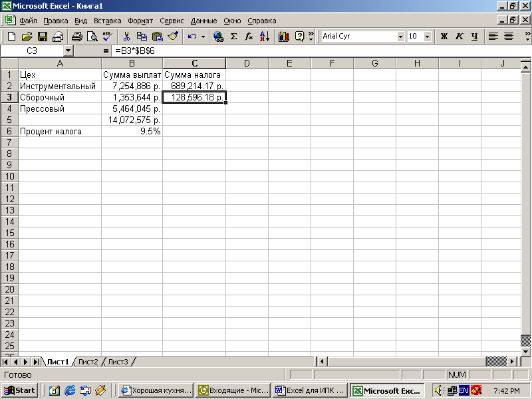Switch to Excel для ИПК Word taskbar button
This screenshot has height=399, width=532.
click(x=310, y=390)
